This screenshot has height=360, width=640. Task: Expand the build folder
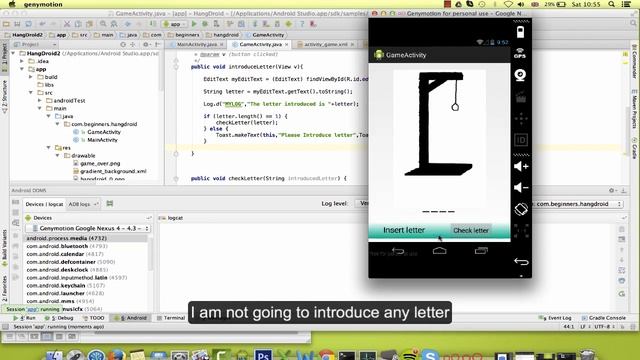(x=31, y=77)
